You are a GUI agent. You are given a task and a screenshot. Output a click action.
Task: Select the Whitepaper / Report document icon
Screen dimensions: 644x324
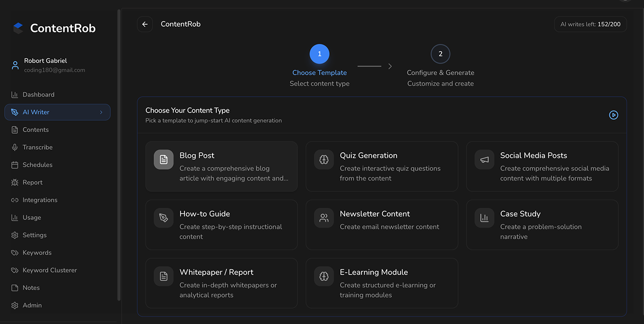click(163, 276)
